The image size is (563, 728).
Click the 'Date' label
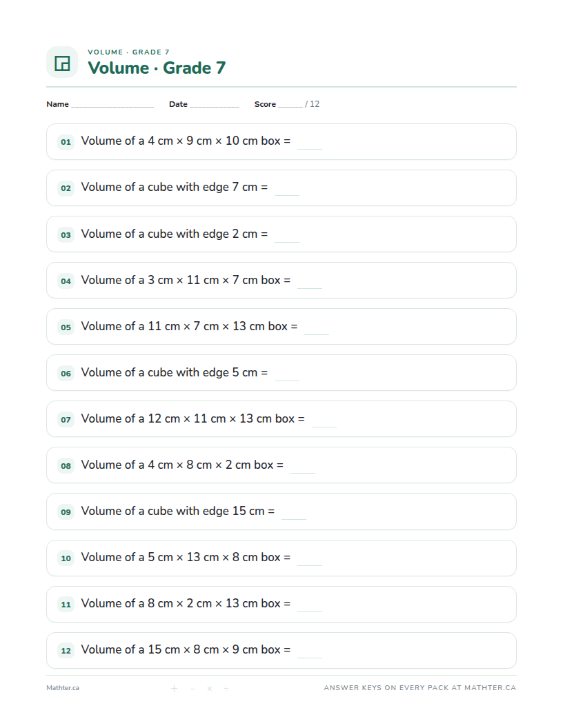[179, 104]
